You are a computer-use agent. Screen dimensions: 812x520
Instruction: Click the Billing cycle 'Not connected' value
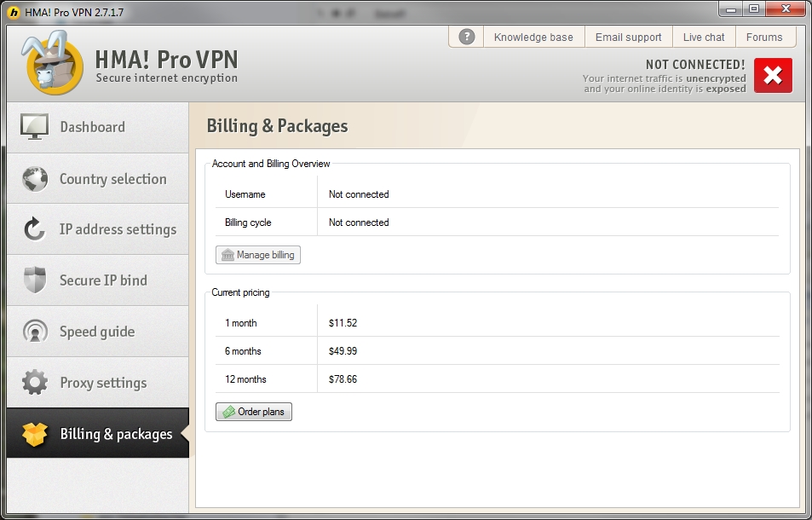point(359,222)
